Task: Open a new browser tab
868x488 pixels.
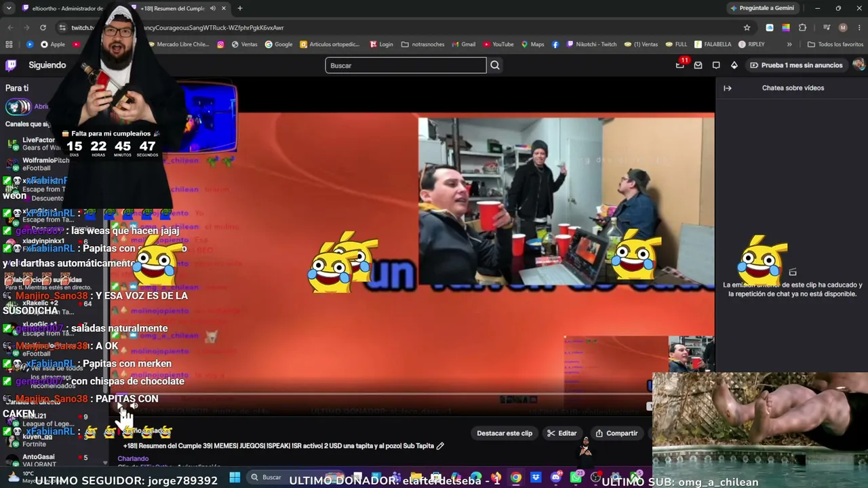Action: [x=239, y=8]
